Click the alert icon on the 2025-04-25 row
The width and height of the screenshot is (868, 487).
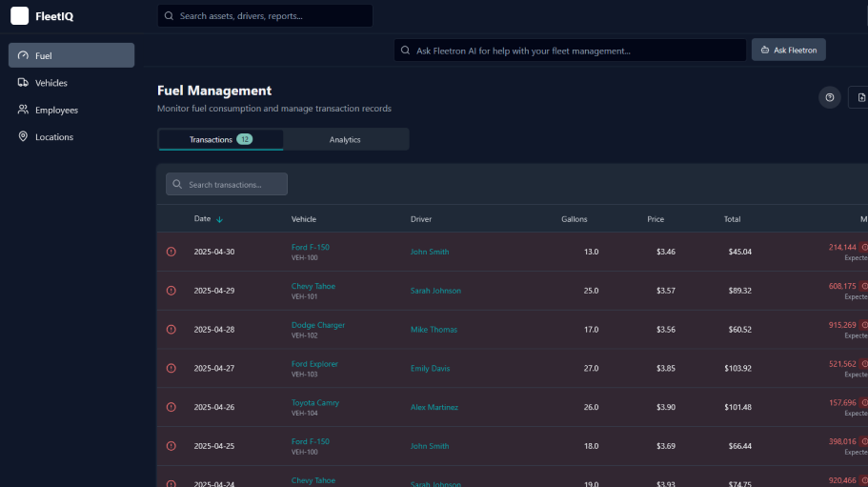[172, 446]
